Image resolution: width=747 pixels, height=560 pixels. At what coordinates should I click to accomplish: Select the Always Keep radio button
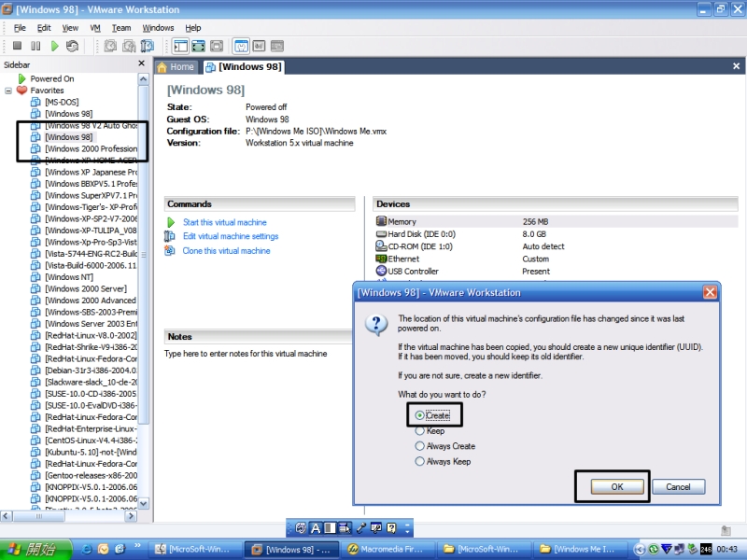(x=419, y=461)
